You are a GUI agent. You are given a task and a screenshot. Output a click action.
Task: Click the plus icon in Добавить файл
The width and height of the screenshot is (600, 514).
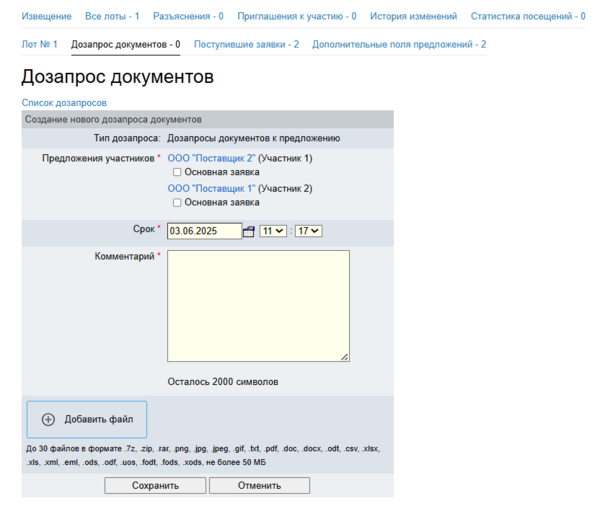pos(48,419)
